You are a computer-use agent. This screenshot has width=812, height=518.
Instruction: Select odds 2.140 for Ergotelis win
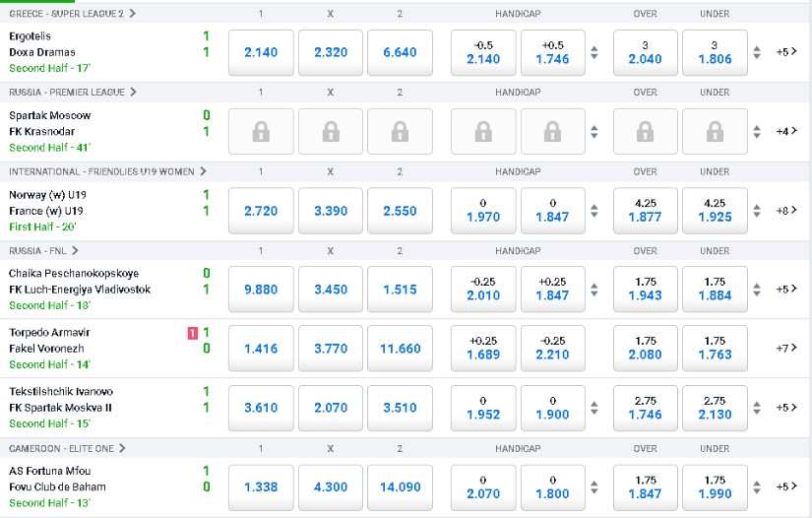pyautogui.click(x=261, y=52)
